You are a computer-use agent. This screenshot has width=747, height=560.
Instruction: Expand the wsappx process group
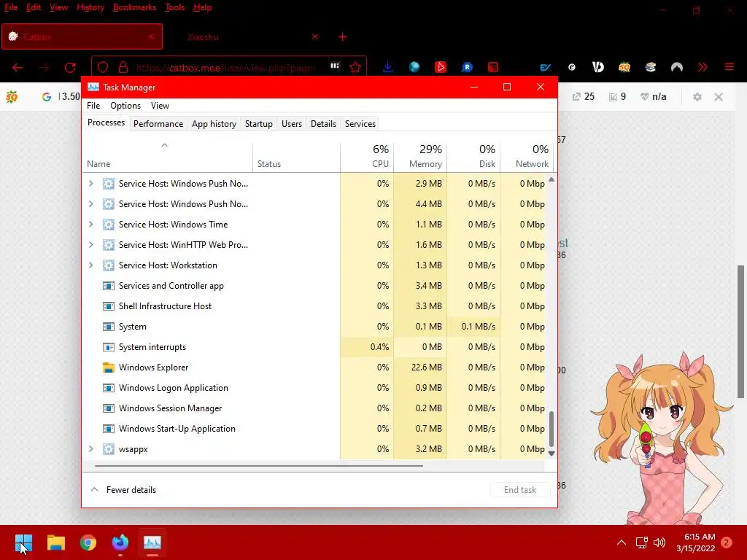click(x=91, y=449)
